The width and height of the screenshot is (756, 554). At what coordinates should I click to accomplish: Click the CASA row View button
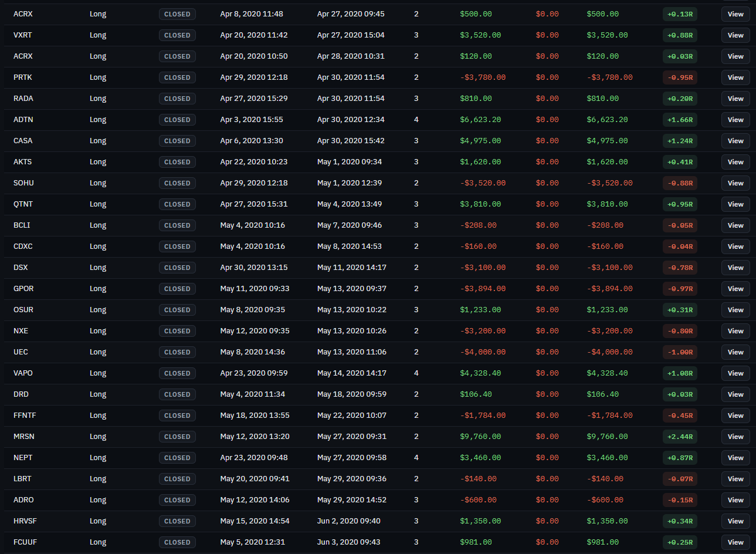click(735, 141)
